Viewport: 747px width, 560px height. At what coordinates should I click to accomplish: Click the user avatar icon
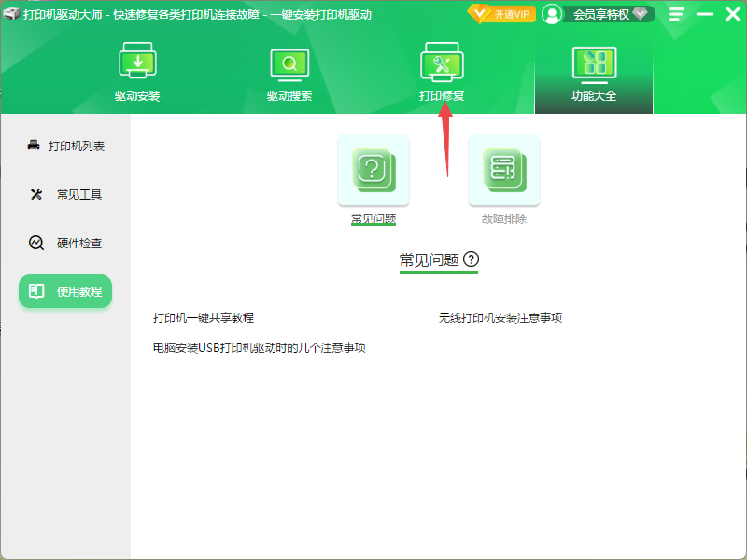[553, 14]
